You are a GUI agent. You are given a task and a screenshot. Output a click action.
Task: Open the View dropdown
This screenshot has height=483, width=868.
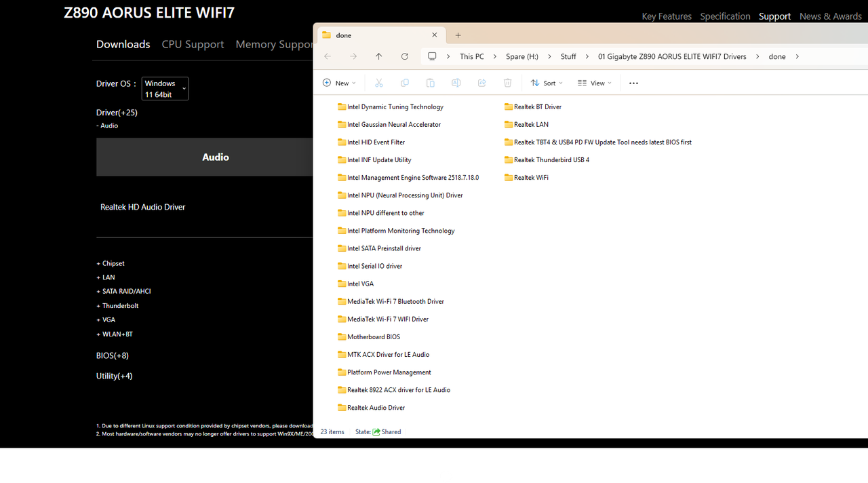click(x=595, y=83)
